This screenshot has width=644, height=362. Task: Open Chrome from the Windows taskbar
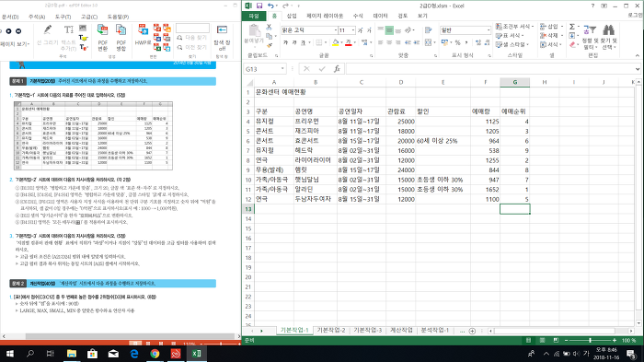(155, 354)
